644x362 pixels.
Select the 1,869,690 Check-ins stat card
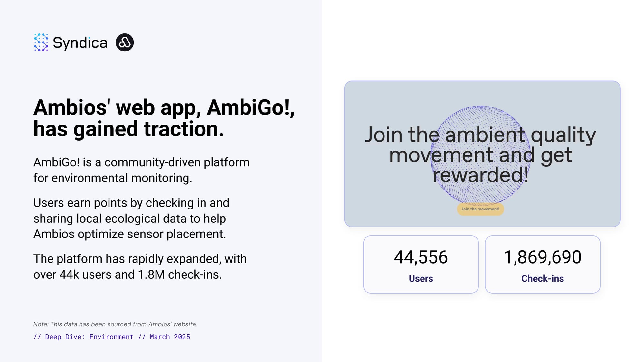pyautogui.click(x=543, y=265)
